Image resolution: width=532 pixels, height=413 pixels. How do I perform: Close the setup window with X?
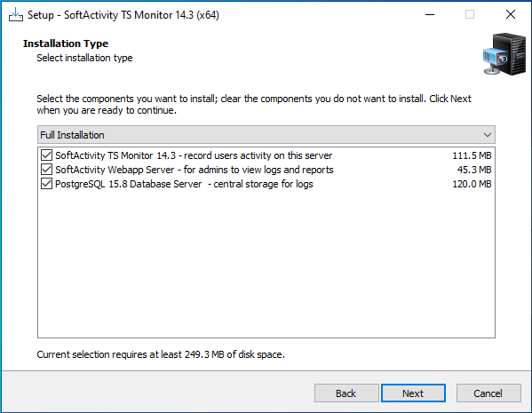[511, 14]
